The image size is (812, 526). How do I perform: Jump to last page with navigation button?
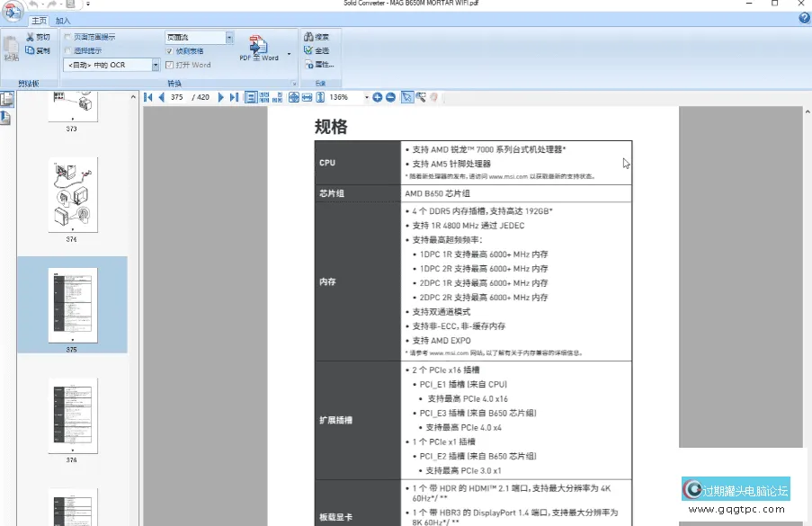pyautogui.click(x=233, y=97)
